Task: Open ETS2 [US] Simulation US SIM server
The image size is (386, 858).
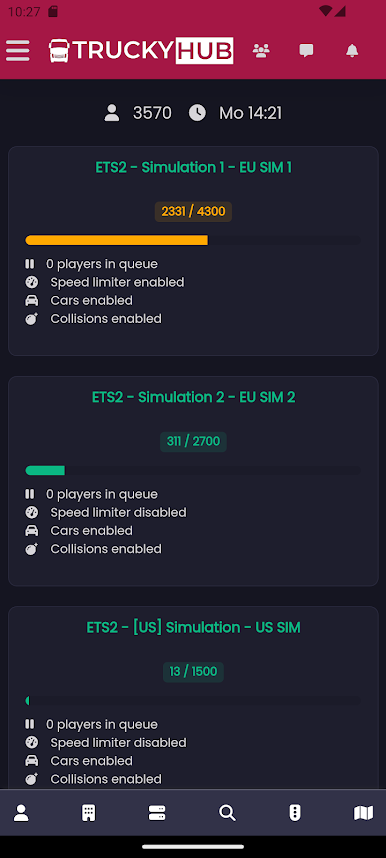Action: [x=193, y=627]
